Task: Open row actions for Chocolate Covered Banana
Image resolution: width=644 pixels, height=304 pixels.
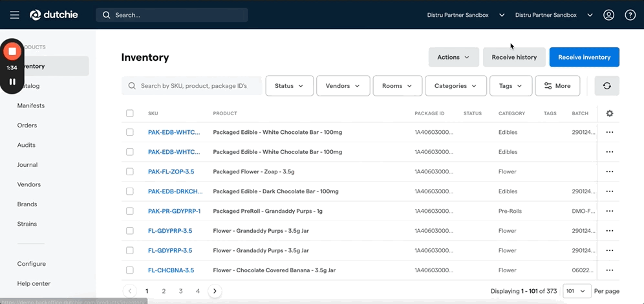Action: (610, 270)
